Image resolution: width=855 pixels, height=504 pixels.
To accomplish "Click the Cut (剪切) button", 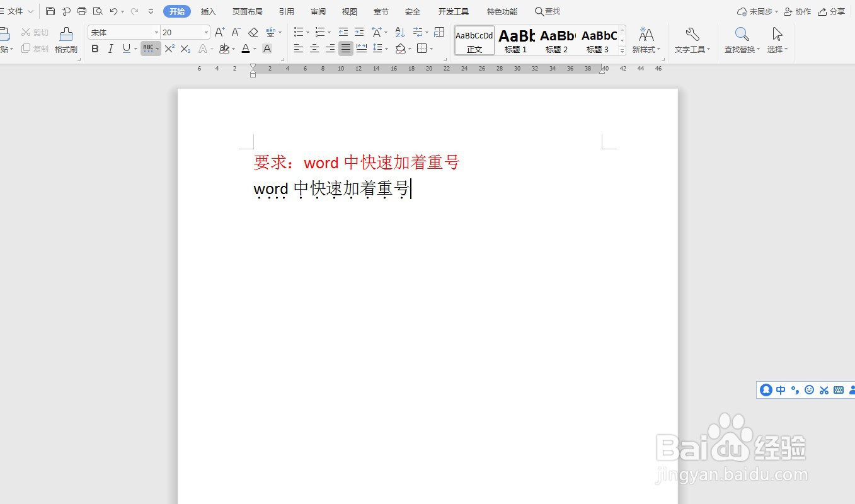I will click(35, 32).
